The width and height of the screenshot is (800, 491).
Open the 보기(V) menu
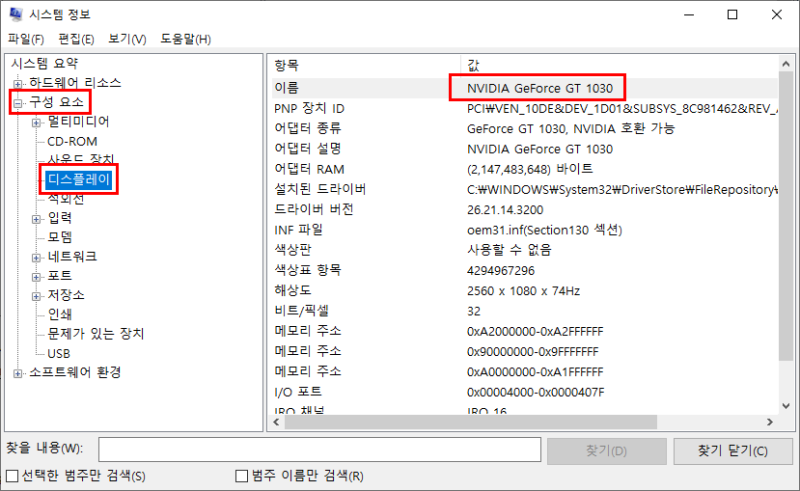pos(127,39)
